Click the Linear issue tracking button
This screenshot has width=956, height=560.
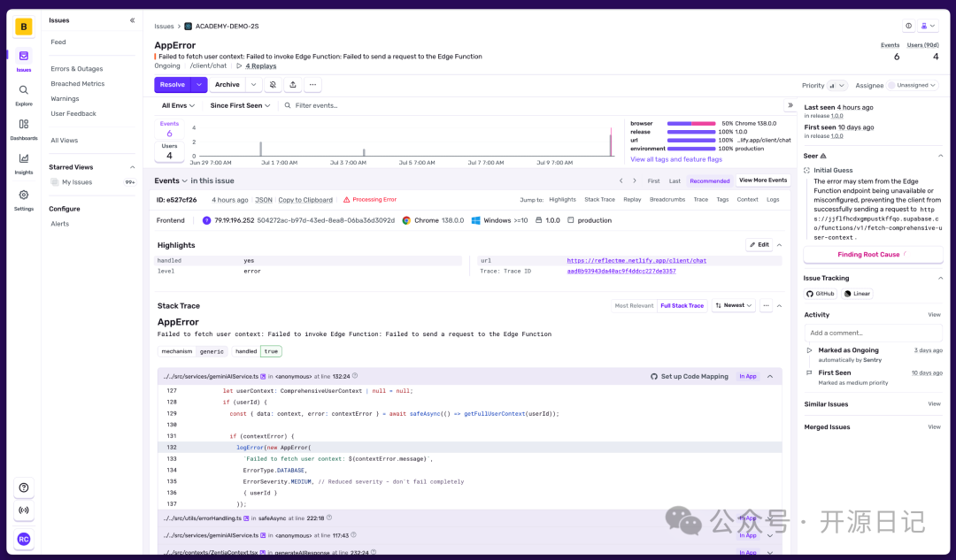857,294
